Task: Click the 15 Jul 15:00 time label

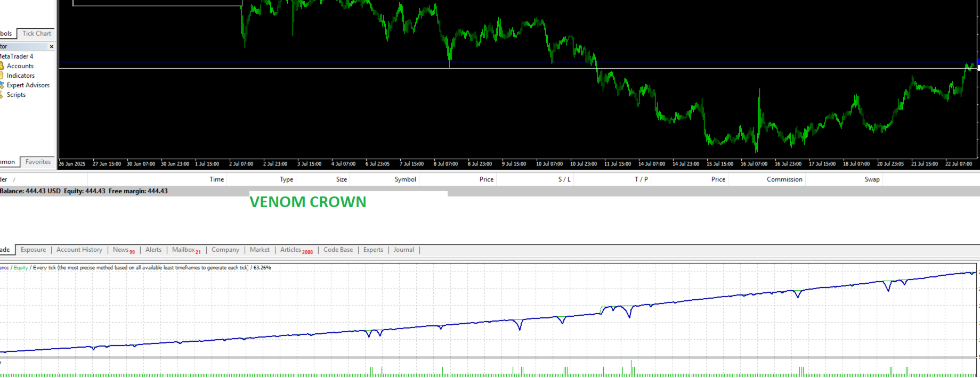Action: click(x=720, y=164)
